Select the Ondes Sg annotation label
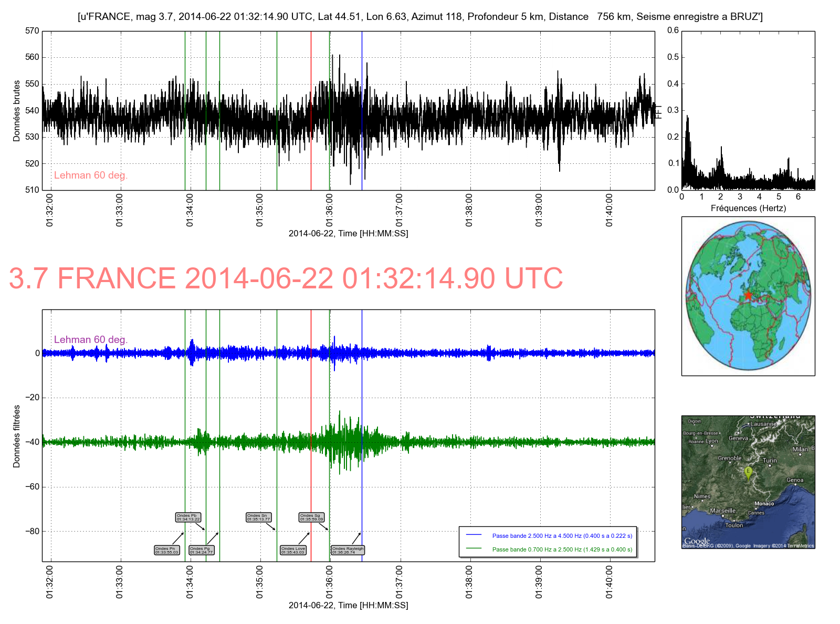Image resolution: width=840 pixels, height=624 pixels. pos(311,517)
